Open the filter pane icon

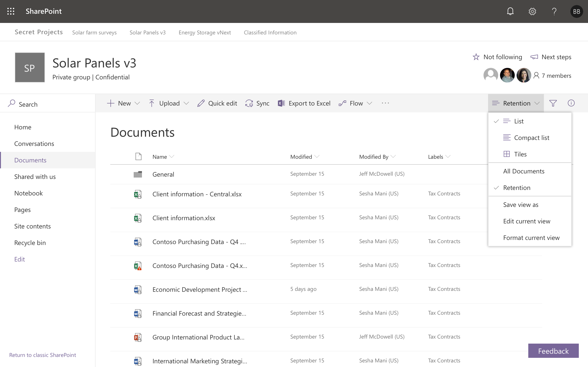pos(553,103)
